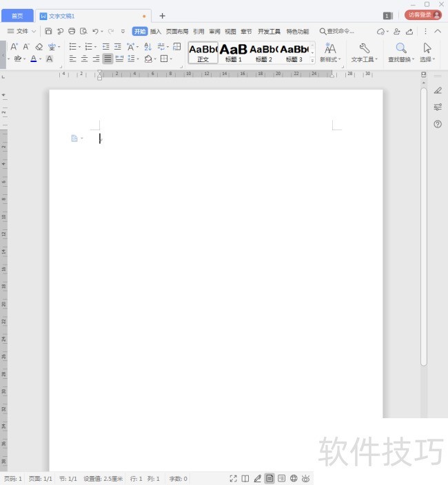Click the Align Right icon
The width and height of the screenshot is (448, 485).
click(96, 59)
